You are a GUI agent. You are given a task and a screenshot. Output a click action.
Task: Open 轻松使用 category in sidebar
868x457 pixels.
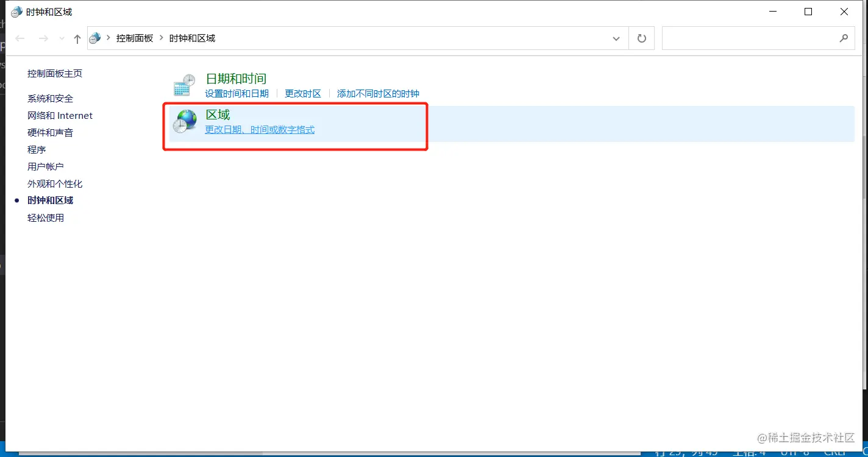(x=46, y=218)
